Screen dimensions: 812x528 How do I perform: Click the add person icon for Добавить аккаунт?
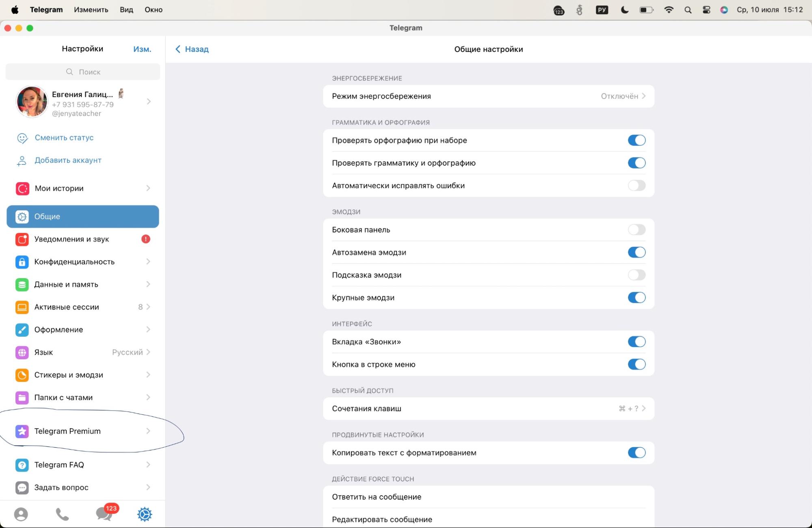coord(22,161)
